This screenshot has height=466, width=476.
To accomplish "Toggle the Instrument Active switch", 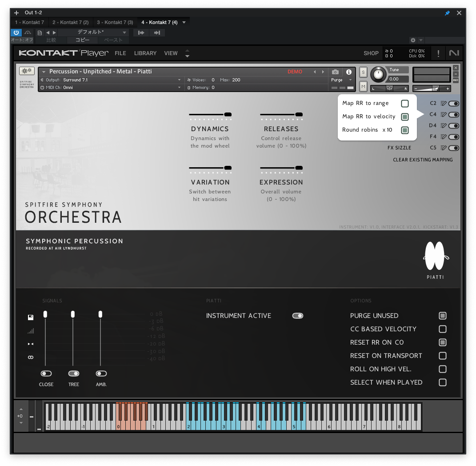I will 297,316.
